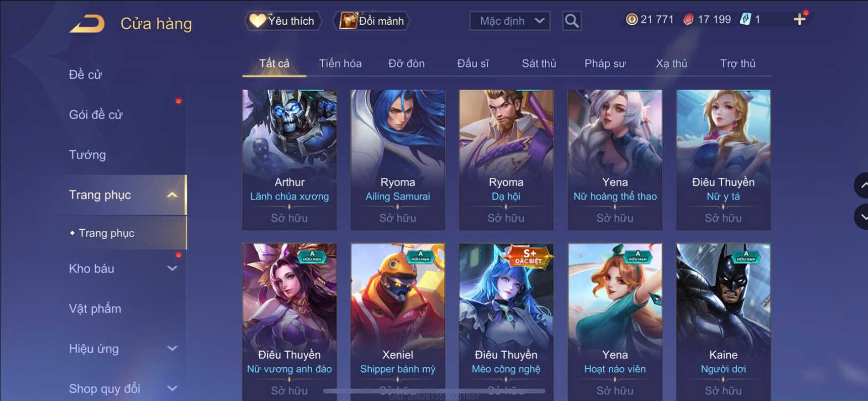Expand the Hiệu ứng section
The image size is (868, 401).
click(172, 349)
